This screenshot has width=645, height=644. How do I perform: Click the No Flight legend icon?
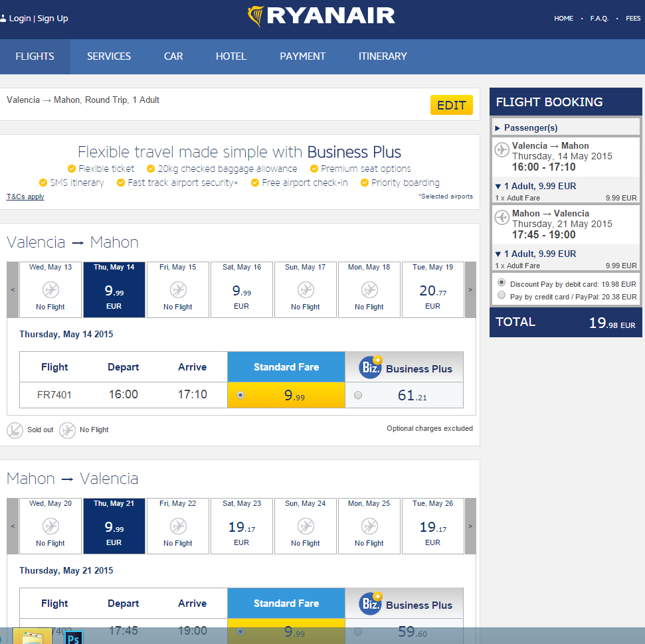point(67,430)
